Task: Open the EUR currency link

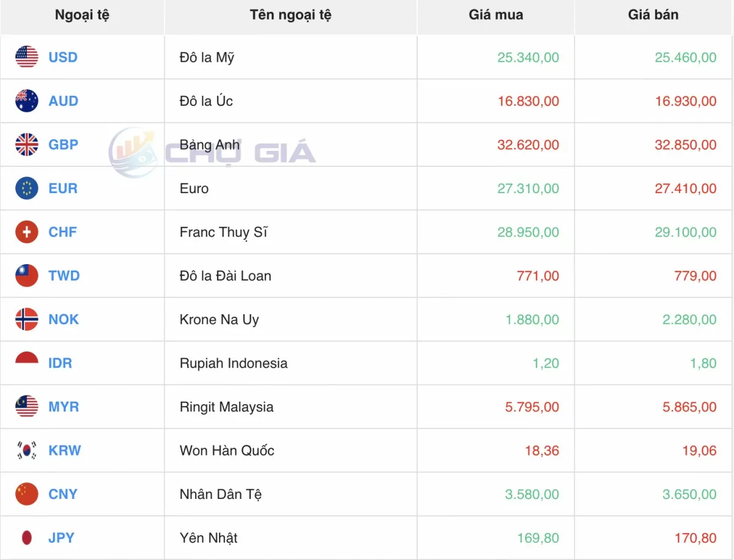Action: coord(63,188)
